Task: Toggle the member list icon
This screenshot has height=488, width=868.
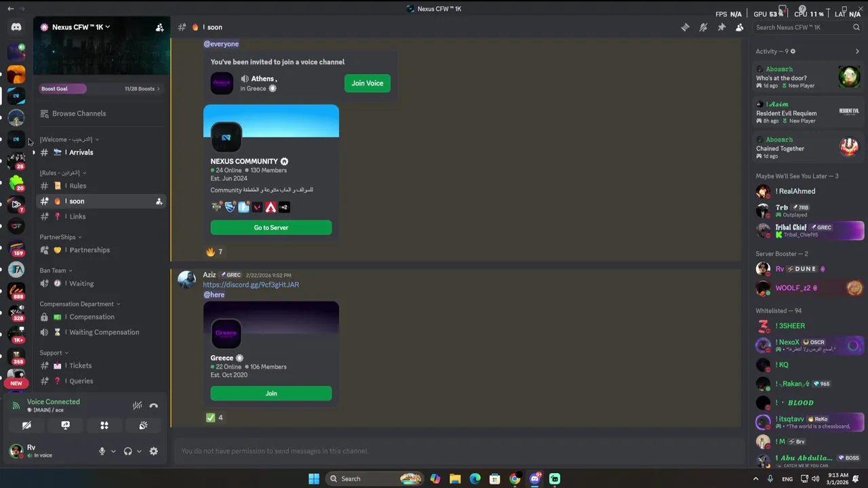Action: point(740,27)
